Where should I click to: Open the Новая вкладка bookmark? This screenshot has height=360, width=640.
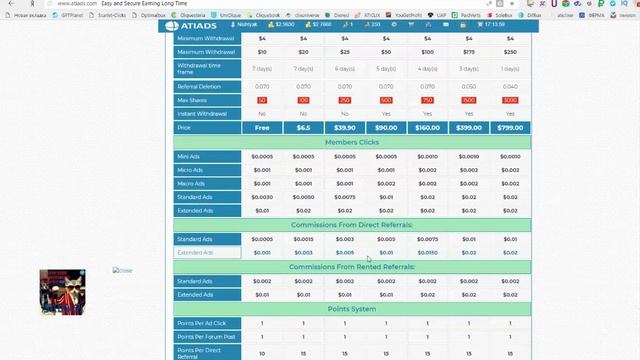click(x=26, y=15)
